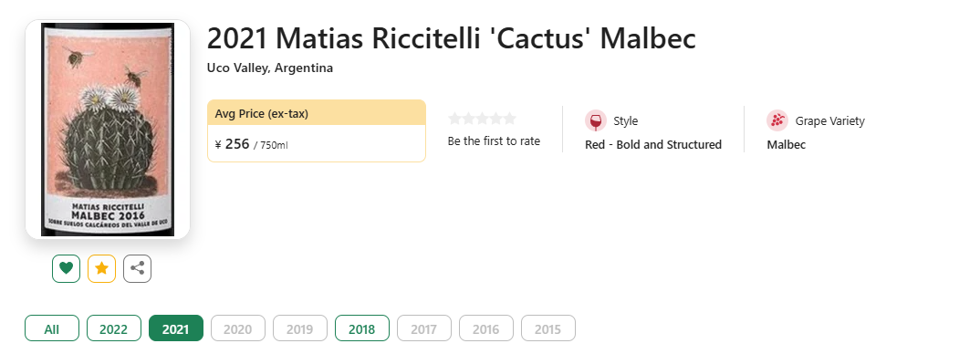
Task: Click the Avg Price ¥256 box
Action: 317,130
